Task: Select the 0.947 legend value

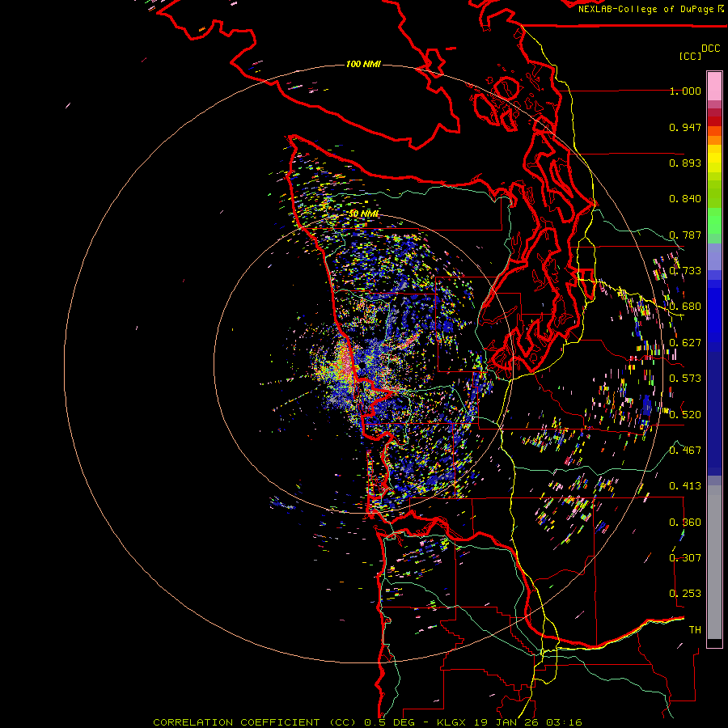Action: (x=685, y=127)
